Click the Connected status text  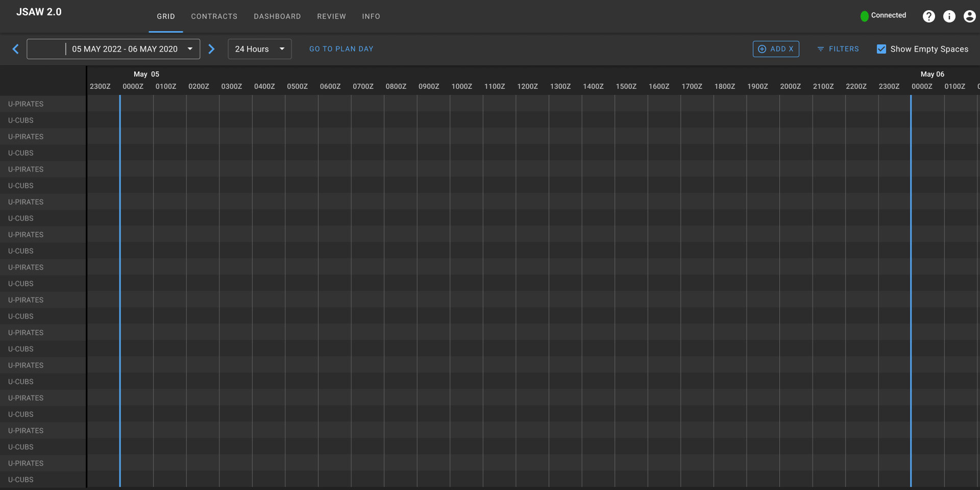[889, 15]
